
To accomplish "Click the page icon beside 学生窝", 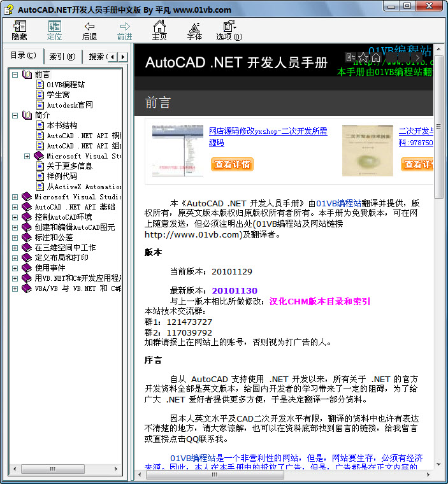I will 40,94.
